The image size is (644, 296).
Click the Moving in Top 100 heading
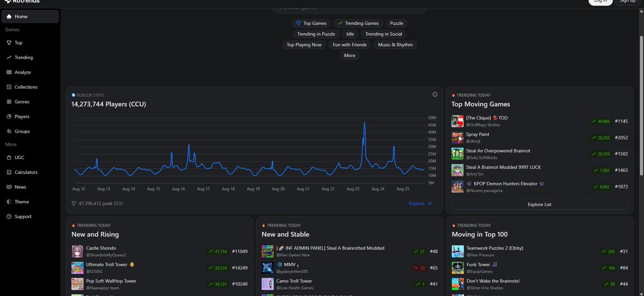tap(480, 234)
